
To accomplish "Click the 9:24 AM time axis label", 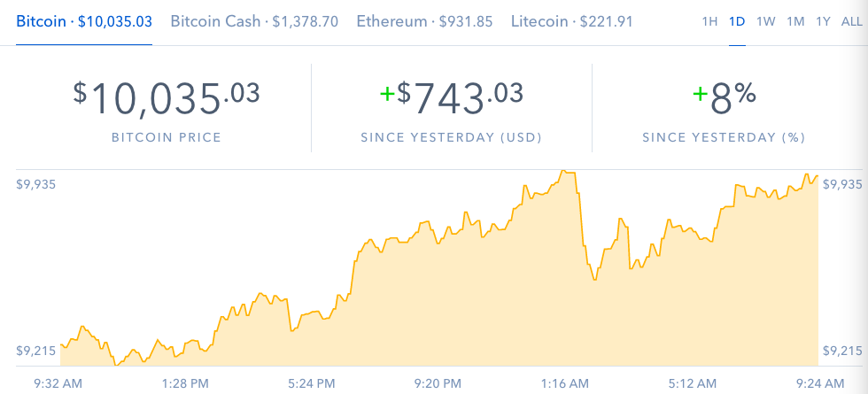I will point(819,382).
